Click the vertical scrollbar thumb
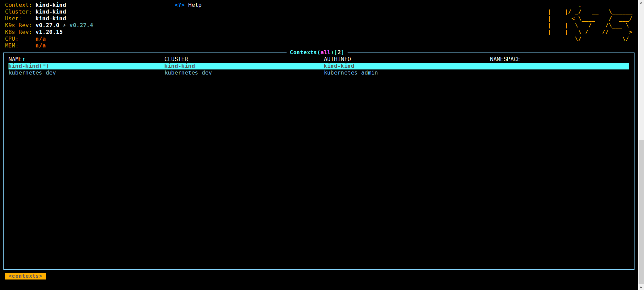 click(x=641, y=210)
